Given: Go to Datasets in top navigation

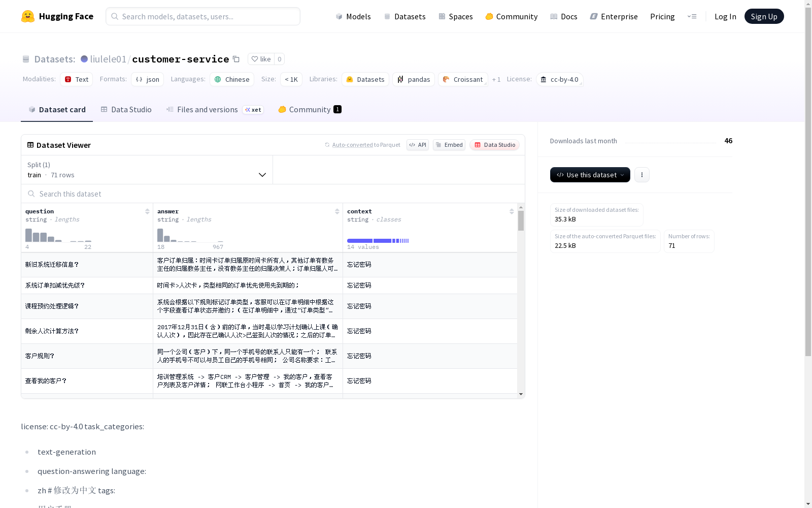Looking at the screenshot, I should (x=404, y=16).
